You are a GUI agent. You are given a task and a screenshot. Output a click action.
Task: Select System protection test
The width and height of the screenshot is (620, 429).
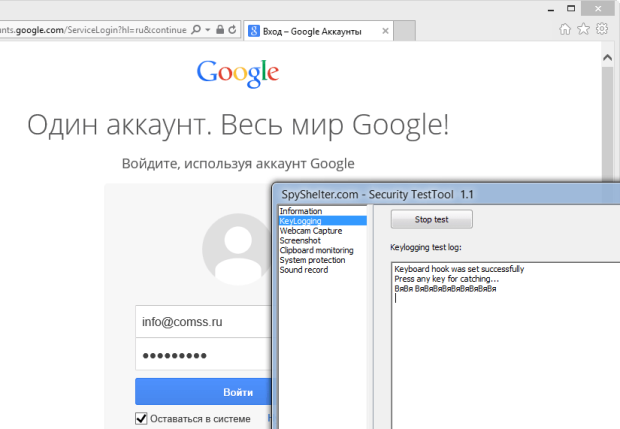323,260
